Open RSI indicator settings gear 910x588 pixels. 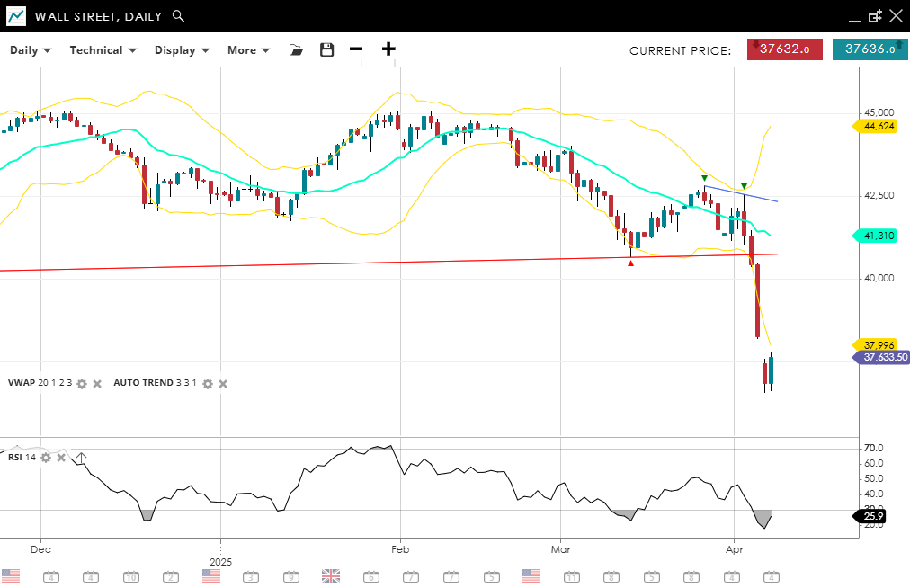[x=46, y=458]
